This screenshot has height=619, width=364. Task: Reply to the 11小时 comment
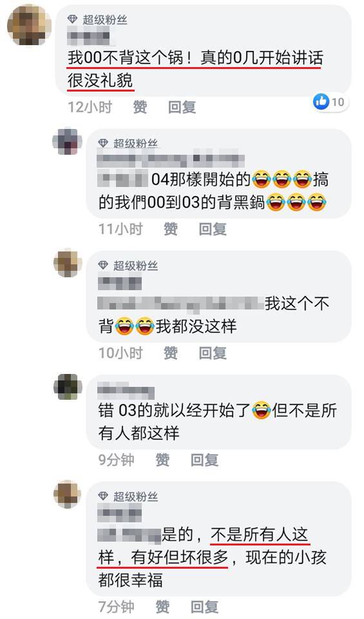coord(213,229)
